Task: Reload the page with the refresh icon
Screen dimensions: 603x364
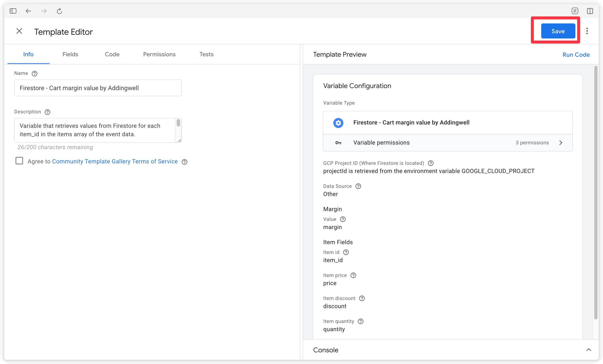Action: pyautogui.click(x=59, y=11)
